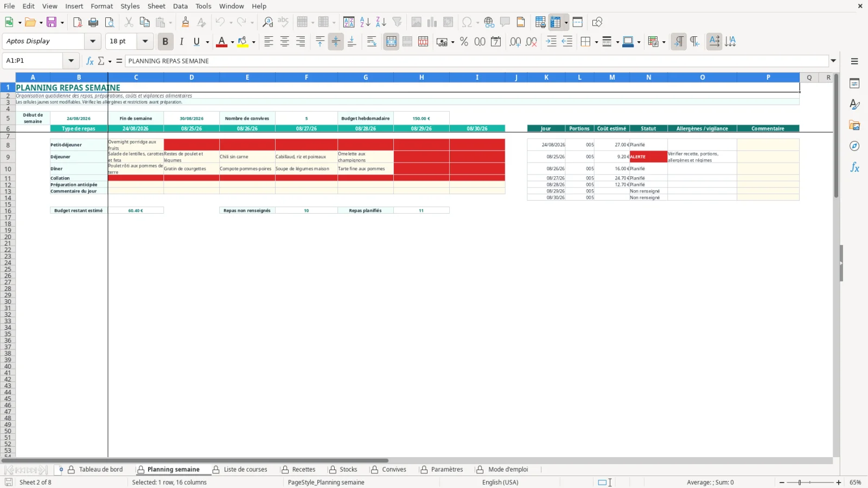Click the Sort descending icon

[x=381, y=22]
